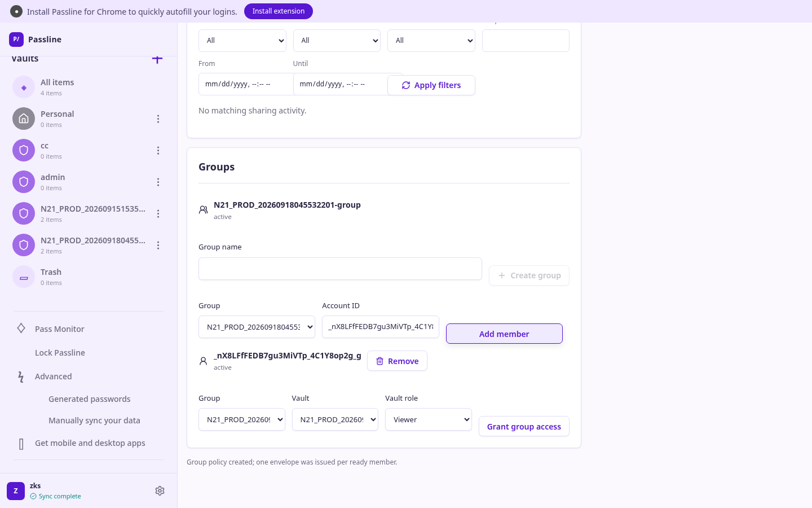Focus the Account ID input field

point(381,327)
